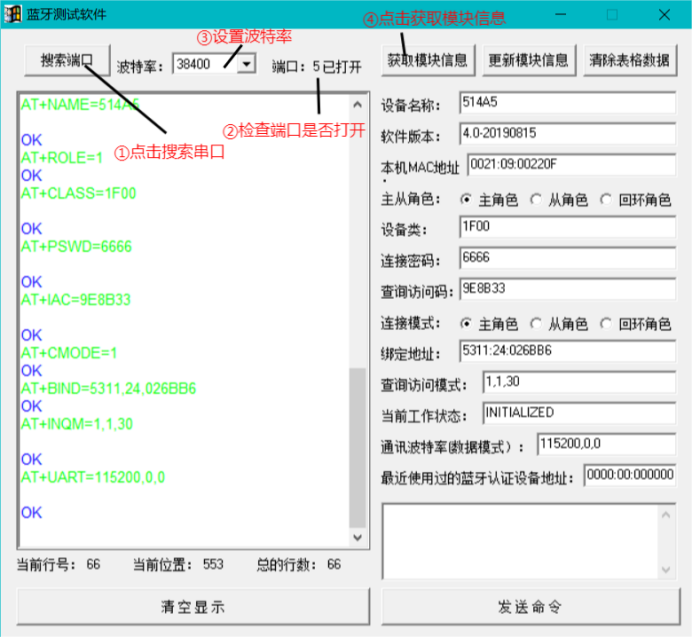
Task: Click the 总的行数 value 66
Action: [334, 565]
